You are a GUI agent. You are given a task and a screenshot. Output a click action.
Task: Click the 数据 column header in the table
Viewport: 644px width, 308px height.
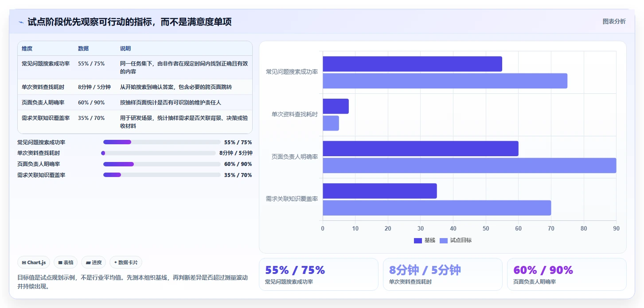click(x=83, y=49)
